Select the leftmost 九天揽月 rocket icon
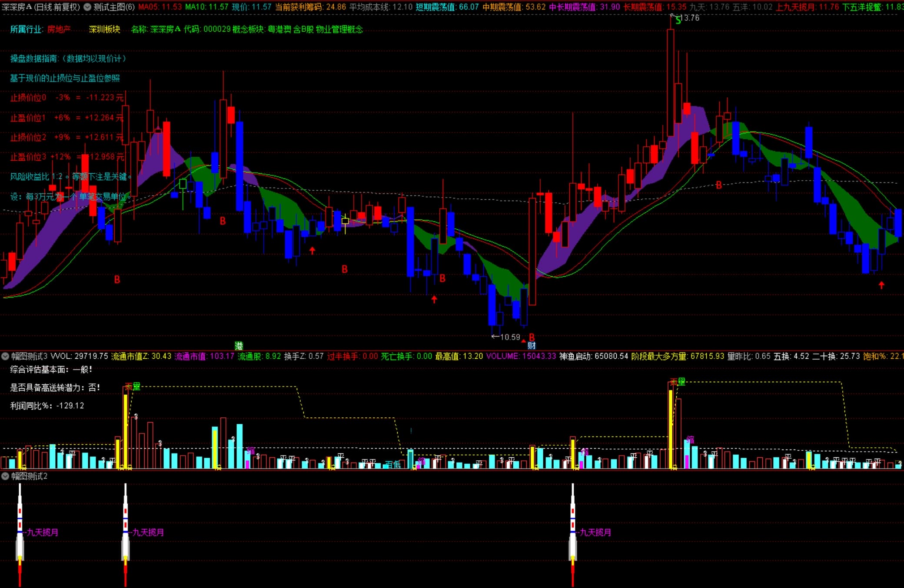Image resolution: width=904 pixels, height=588 pixels. (20, 534)
